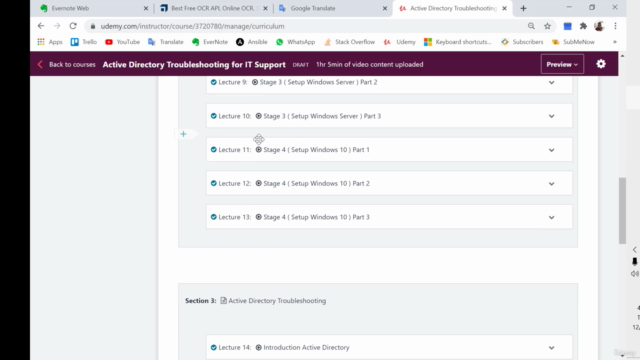Viewport: 640px width, 360px height.
Task: Open Ansible bookmark
Action: coord(251,42)
